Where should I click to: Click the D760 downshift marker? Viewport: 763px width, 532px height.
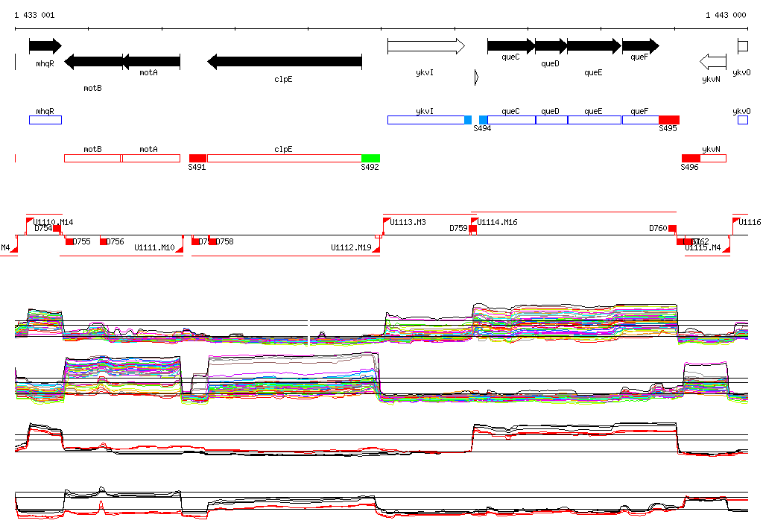click(x=673, y=228)
